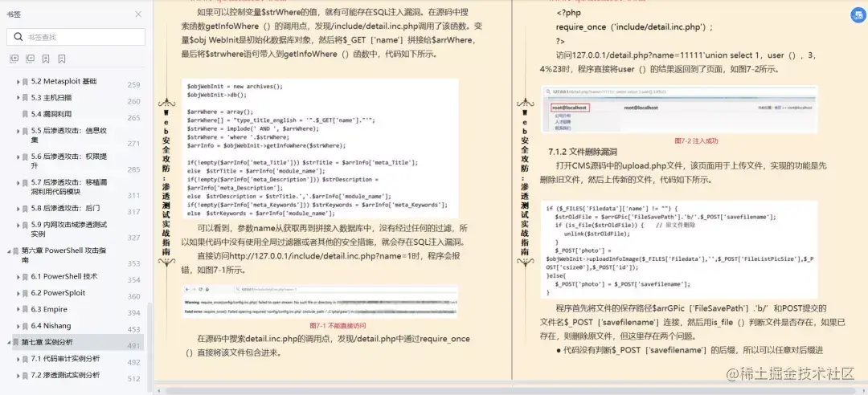Click bookmark icon beside 5.3 主机扫描

click(26, 98)
